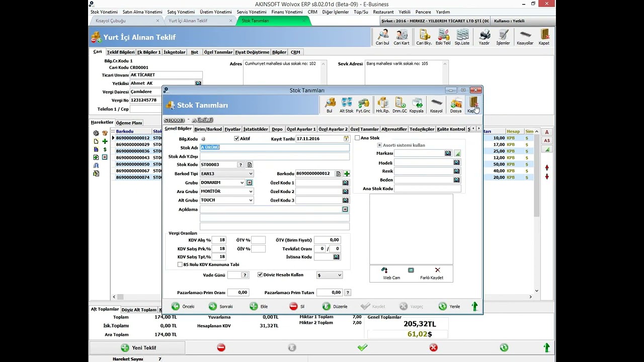Toggle the Aktif checkbox
Screen dimensions: 644x362
coord(236,139)
